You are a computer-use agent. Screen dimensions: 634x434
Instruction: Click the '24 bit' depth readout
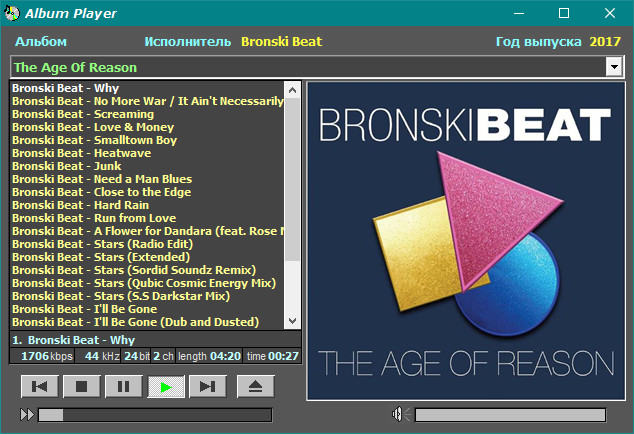tap(137, 356)
